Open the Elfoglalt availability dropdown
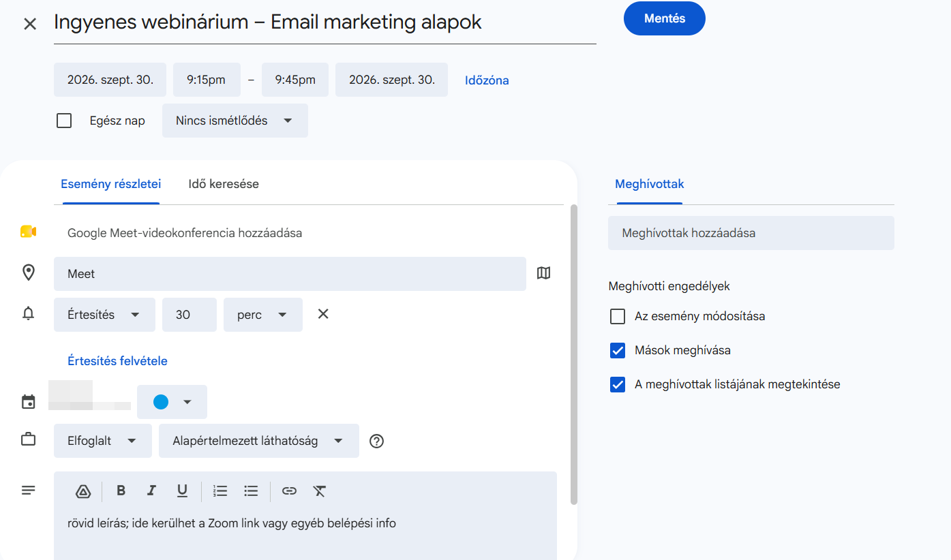951x560 pixels. (x=103, y=441)
